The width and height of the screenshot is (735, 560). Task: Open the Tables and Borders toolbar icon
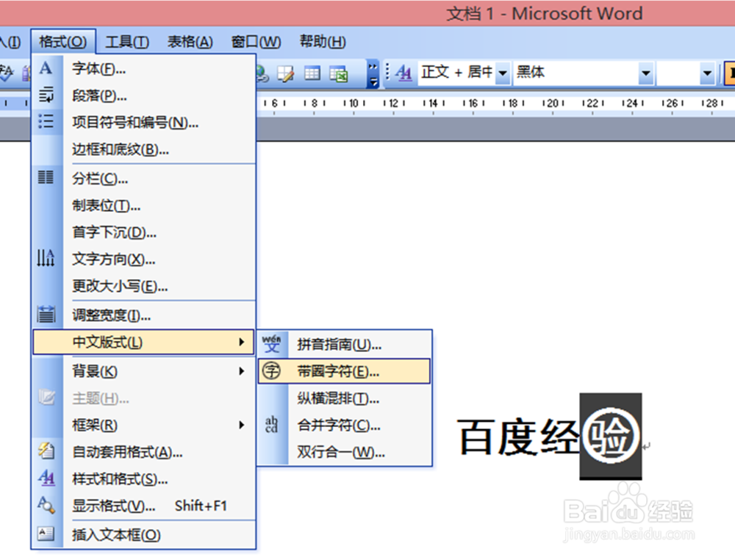[x=284, y=73]
